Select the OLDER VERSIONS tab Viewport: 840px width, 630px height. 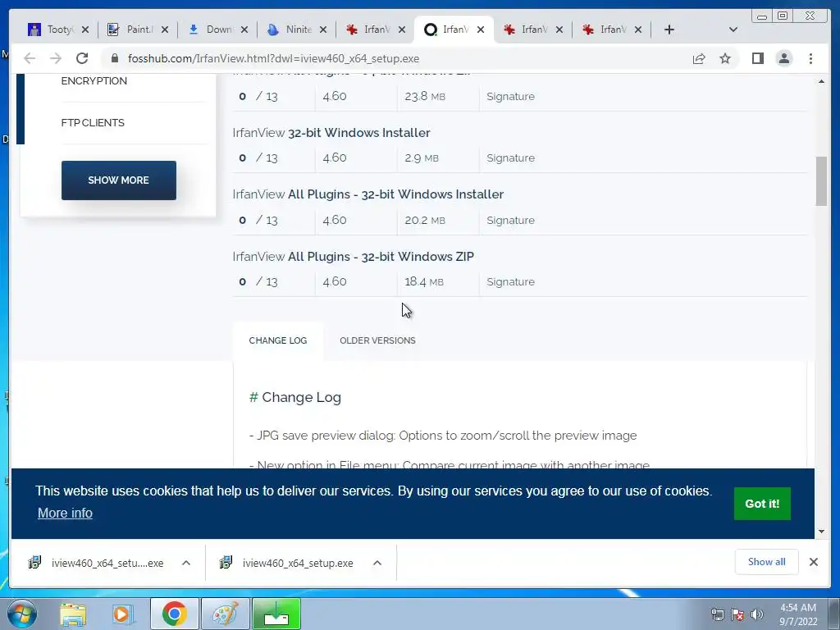(377, 340)
